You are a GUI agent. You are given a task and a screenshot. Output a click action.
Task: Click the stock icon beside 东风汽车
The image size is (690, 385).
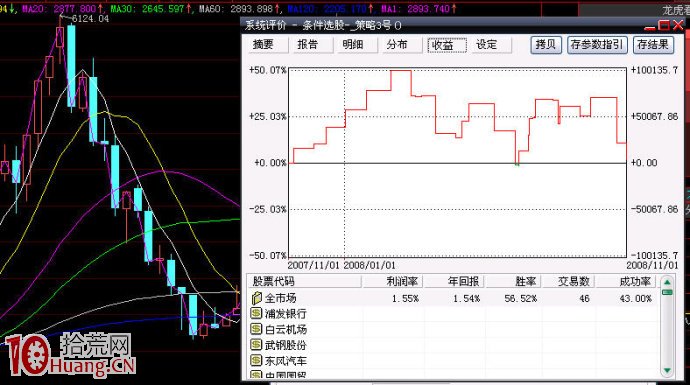256,361
